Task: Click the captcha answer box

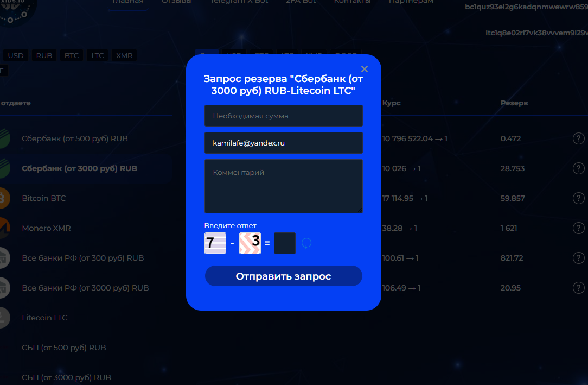Action: [x=285, y=243]
